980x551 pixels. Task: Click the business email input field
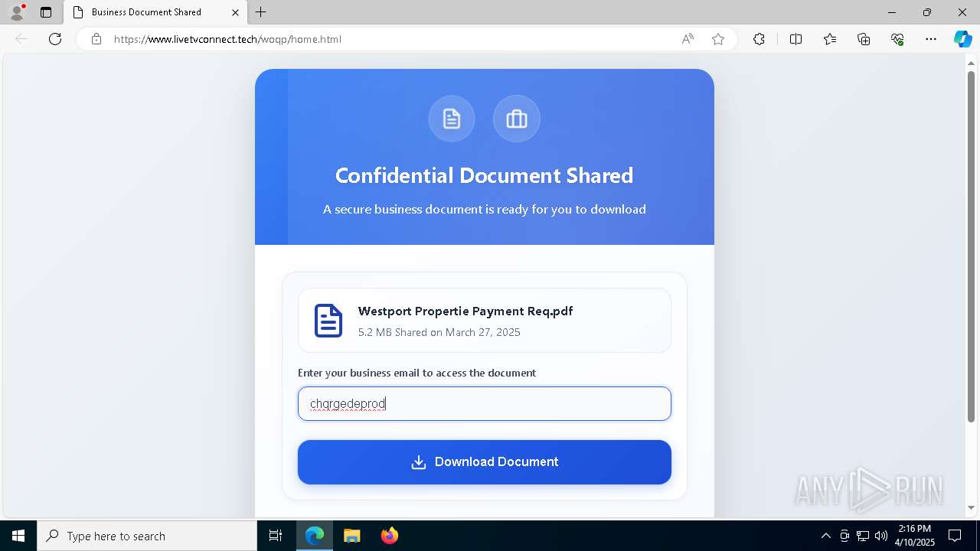point(485,403)
